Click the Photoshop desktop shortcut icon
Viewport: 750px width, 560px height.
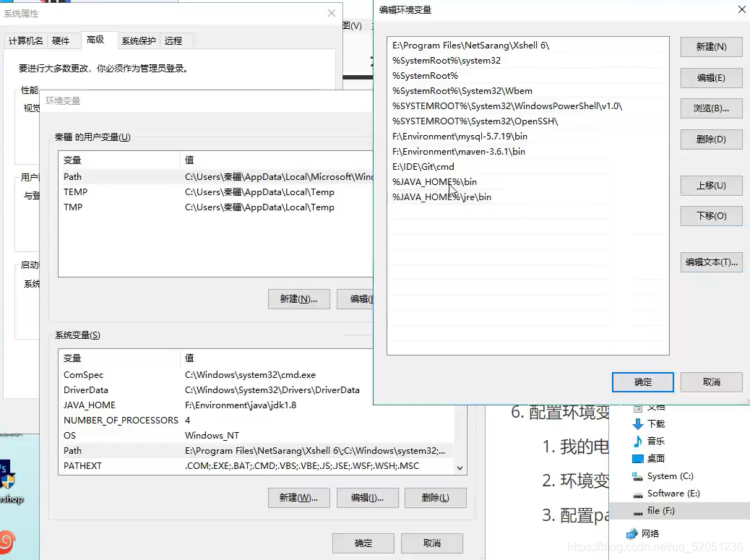[x=9, y=481]
